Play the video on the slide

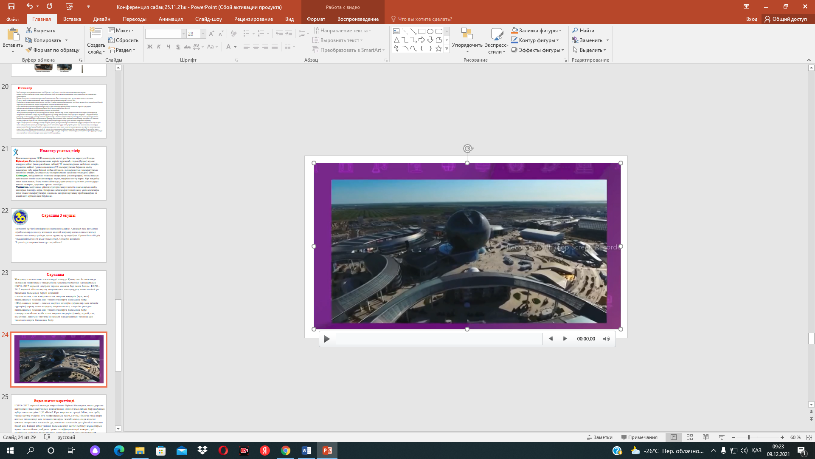(326, 339)
